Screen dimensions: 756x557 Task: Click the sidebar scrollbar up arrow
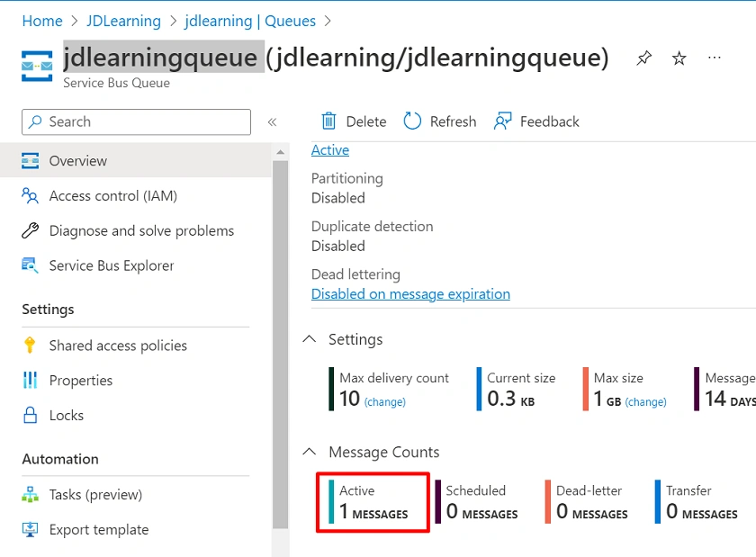[x=280, y=152]
